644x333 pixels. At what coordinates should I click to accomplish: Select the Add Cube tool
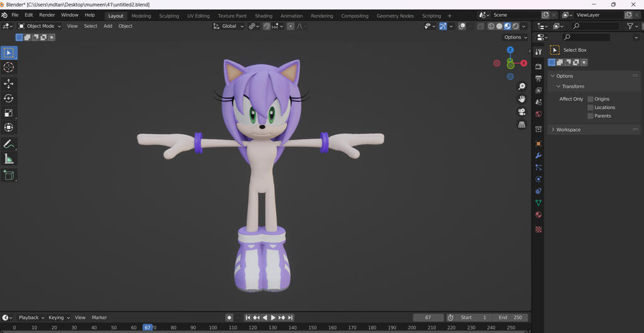(9, 175)
